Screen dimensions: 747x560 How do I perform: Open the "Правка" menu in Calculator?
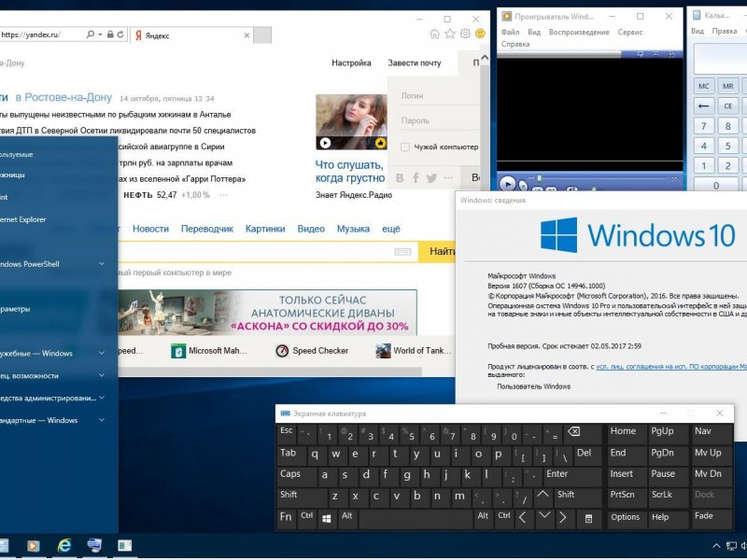725,31
